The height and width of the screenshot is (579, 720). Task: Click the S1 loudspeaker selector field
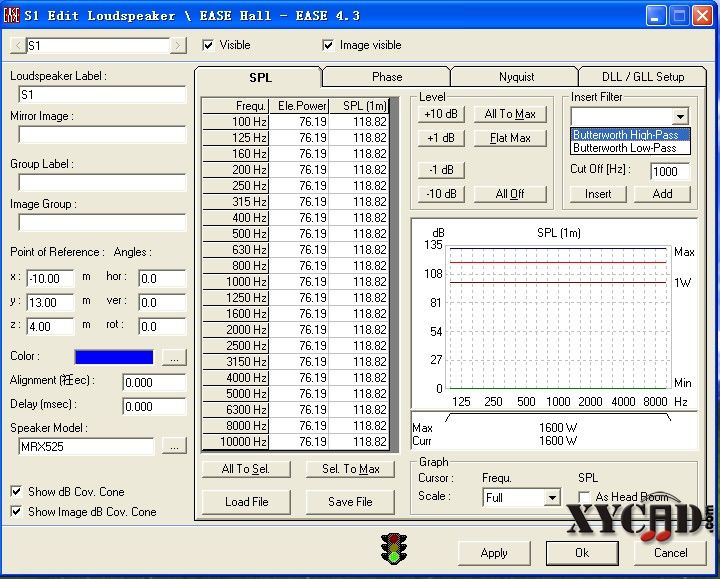point(98,45)
